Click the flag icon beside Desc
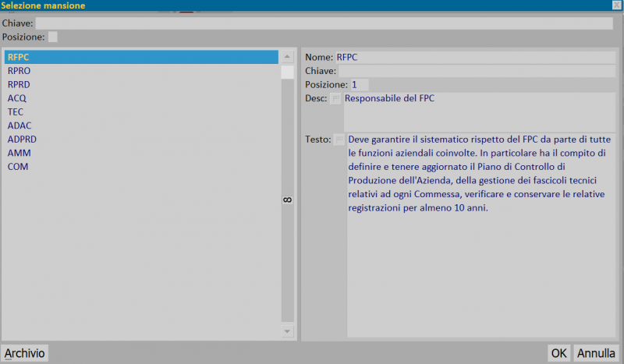Image resolution: width=624 pixels, height=364 pixels. [336, 99]
